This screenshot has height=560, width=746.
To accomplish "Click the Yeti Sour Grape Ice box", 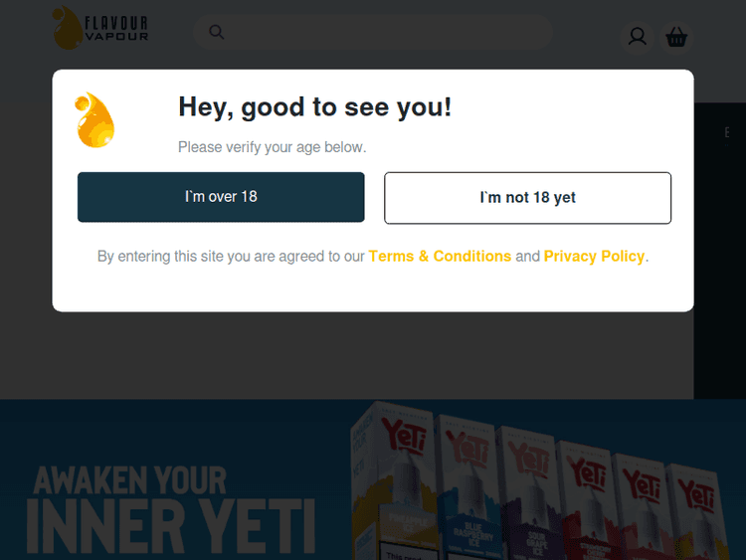I will [x=529, y=494].
